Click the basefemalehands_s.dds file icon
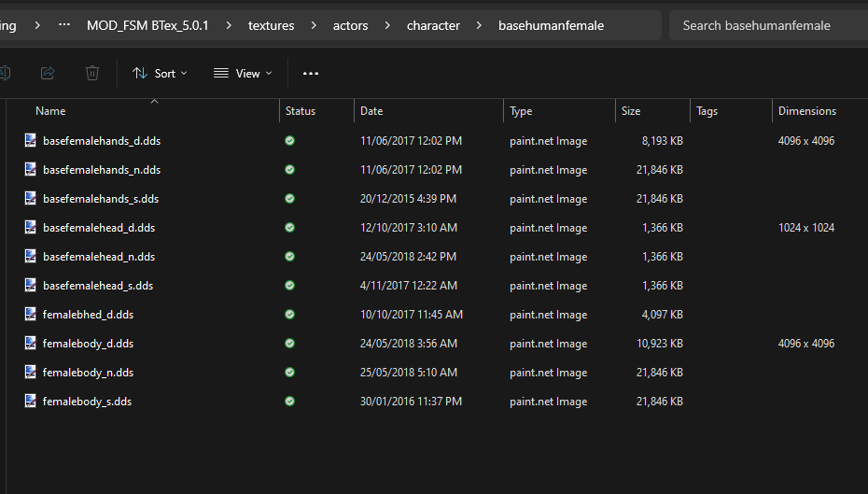Image resolution: width=868 pixels, height=494 pixels. point(31,198)
